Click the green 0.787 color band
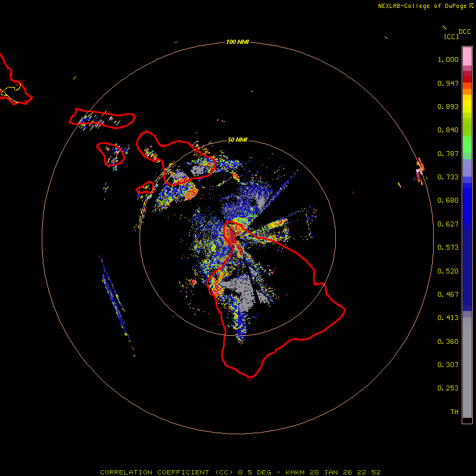Image resolution: width=476 pixels, height=476 pixels. tap(467, 147)
